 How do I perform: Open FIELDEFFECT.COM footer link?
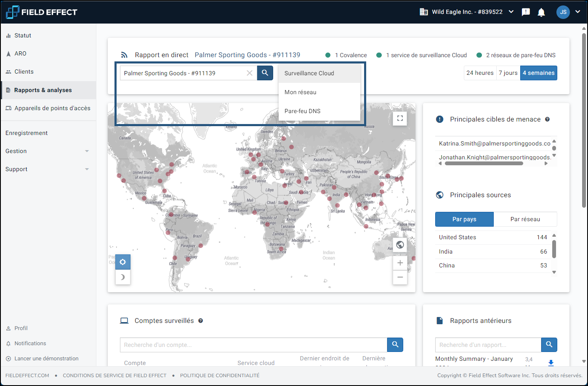(x=27, y=375)
